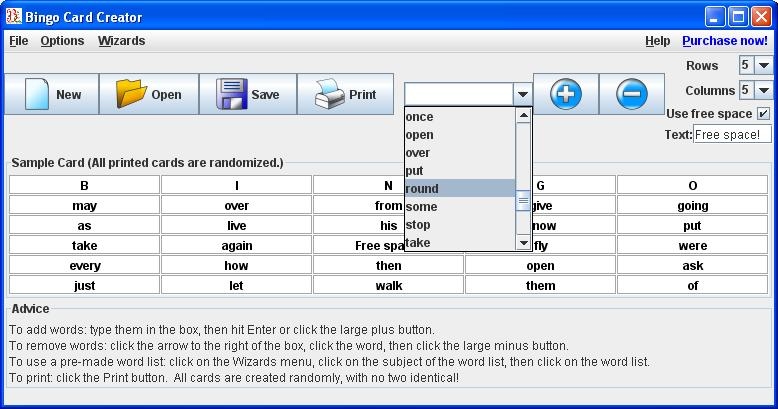Click the large blue minus button
This screenshot has width=778, height=409.
(x=632, y=94)
